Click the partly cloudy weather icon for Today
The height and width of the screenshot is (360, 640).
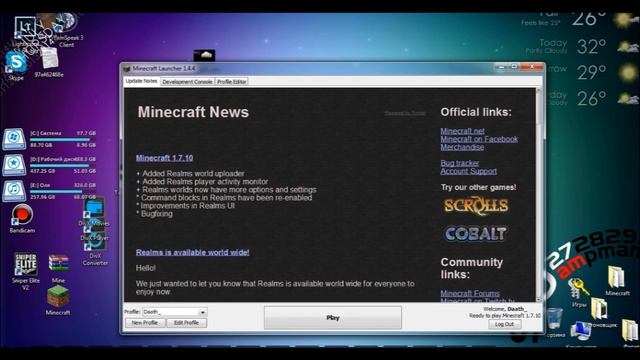(x=627, y=47)
